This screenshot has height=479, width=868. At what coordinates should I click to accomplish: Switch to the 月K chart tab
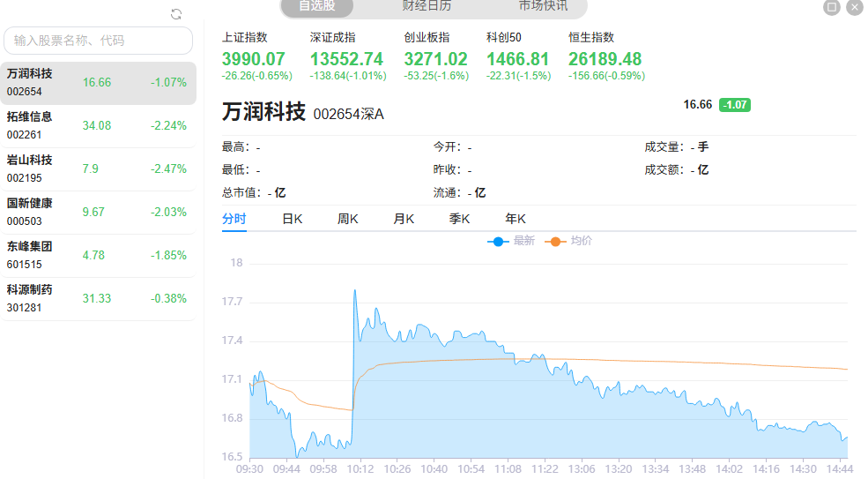point(404,219)
